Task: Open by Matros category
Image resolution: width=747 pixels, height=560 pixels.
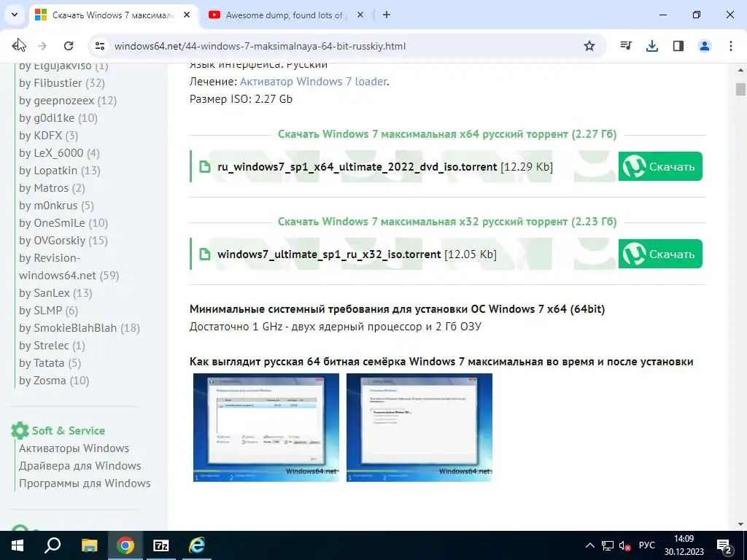Action: (44, 188)
